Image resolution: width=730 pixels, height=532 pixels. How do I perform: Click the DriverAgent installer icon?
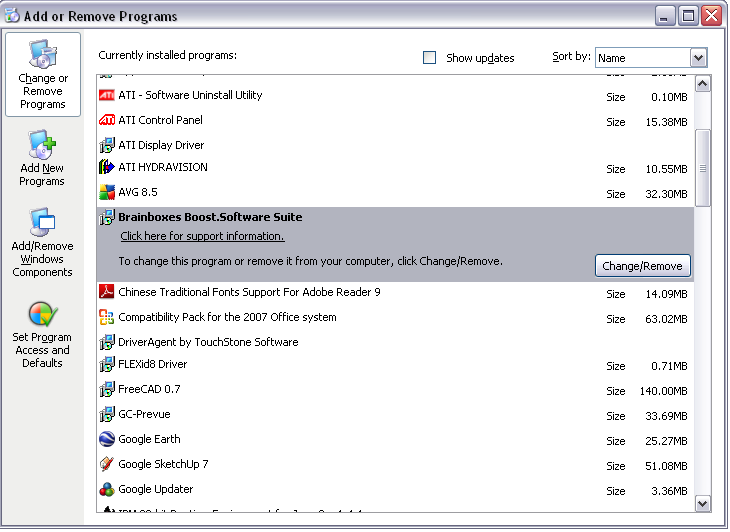pos(107,342)
